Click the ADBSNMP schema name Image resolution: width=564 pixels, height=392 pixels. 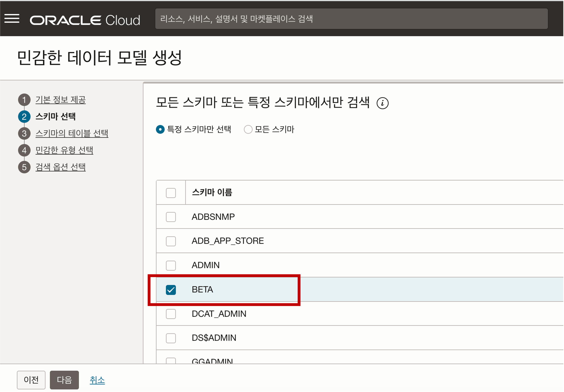pyautogui.click(x=213, y=217)
